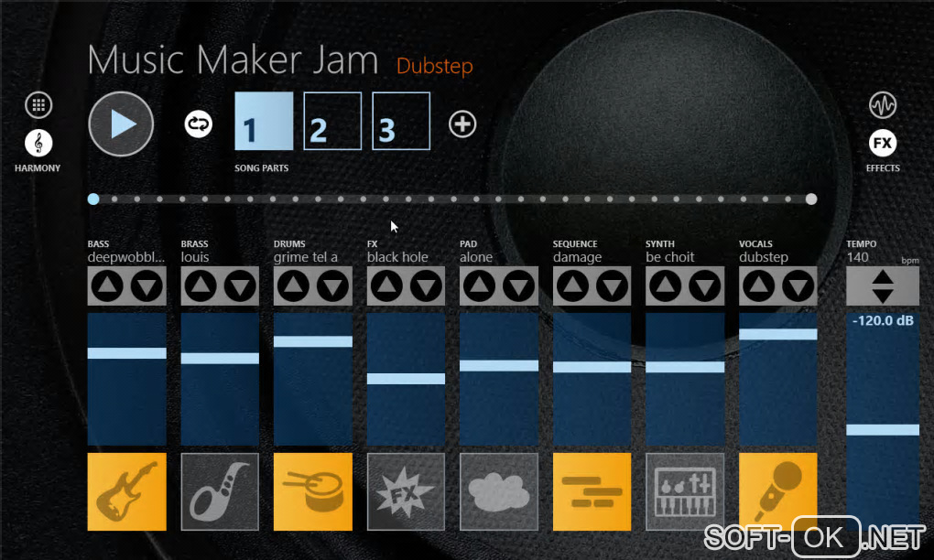
Task: Toggle the Sequence instrument tile
Action: 592,491
